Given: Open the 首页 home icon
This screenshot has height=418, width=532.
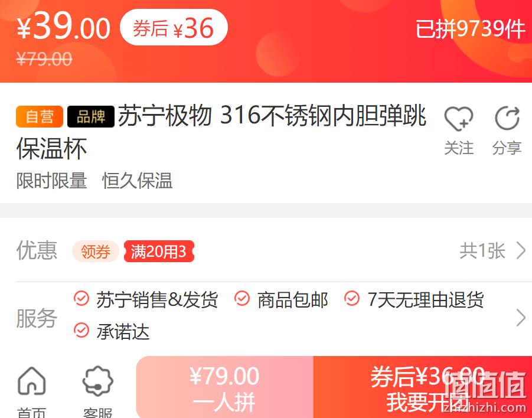Looking at the screenshot, I should pyautogui.click(x=31, y=381).
